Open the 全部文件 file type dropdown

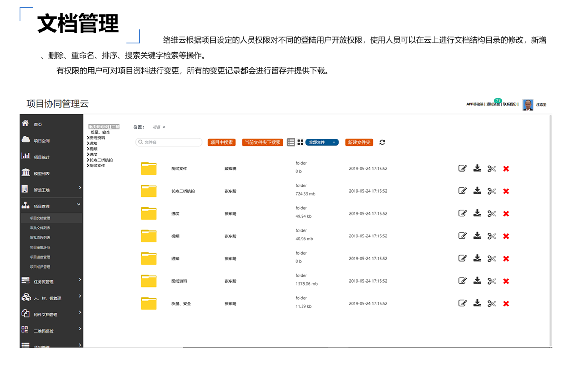pyautogui.click(x=322, y=142)
